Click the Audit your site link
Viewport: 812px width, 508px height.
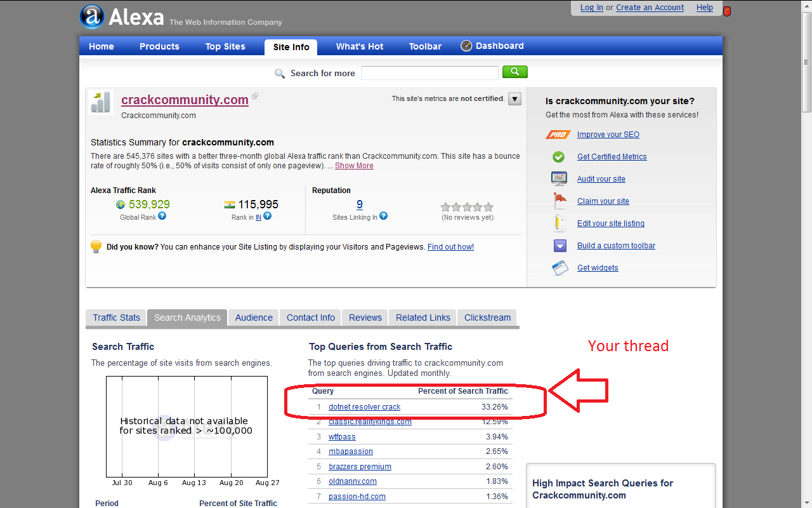(601, 179)
